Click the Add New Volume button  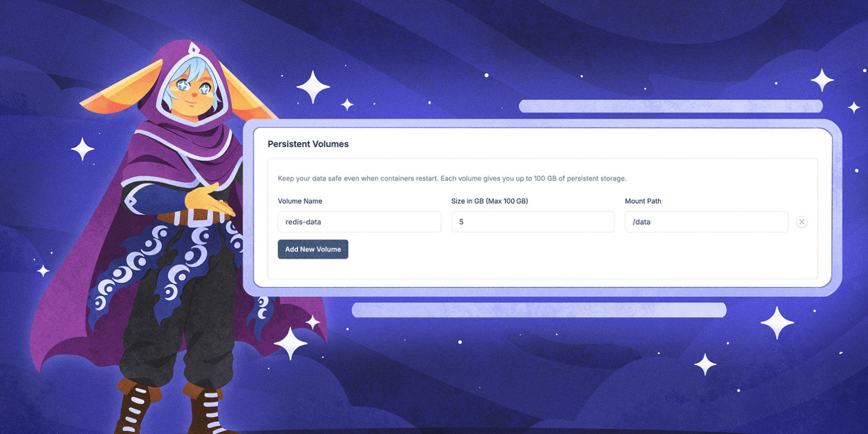tap(313, 250)
